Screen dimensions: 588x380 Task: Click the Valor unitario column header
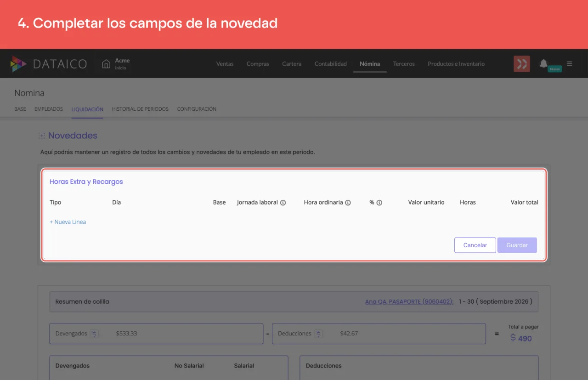426,203
